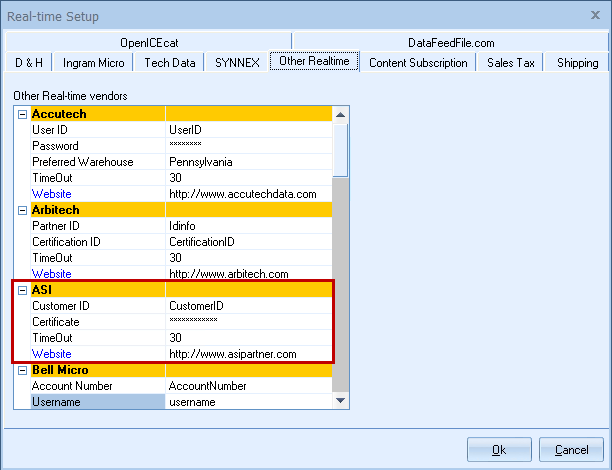Collapse the ASI vendor group
The image size is (612, 470).
click(x=22, y=290)
